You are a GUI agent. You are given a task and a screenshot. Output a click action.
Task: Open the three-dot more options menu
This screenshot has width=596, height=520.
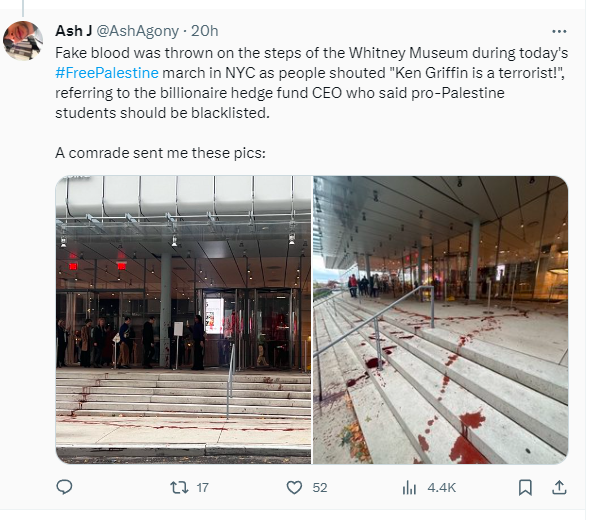click(x=559, y=31)
